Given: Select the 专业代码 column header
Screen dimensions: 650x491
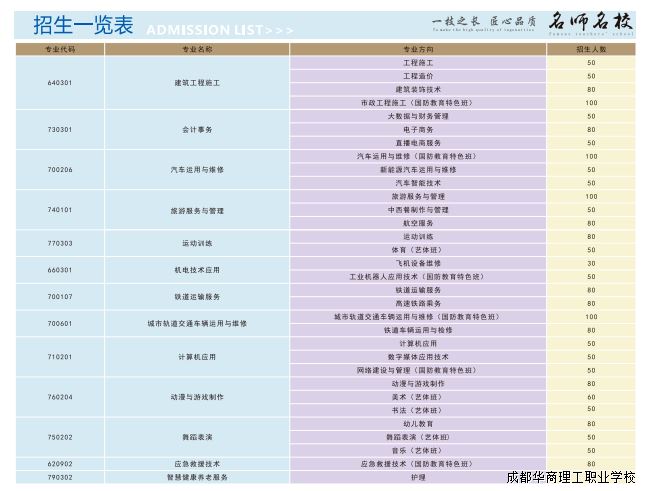Looking at the screenshot, I should (x=60, y=48).
